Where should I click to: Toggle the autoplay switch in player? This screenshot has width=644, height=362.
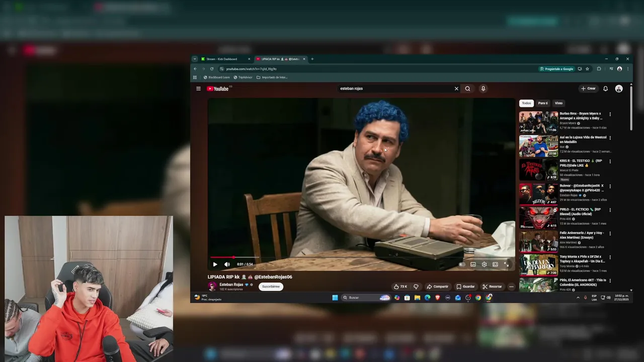(x=462, y=264)
